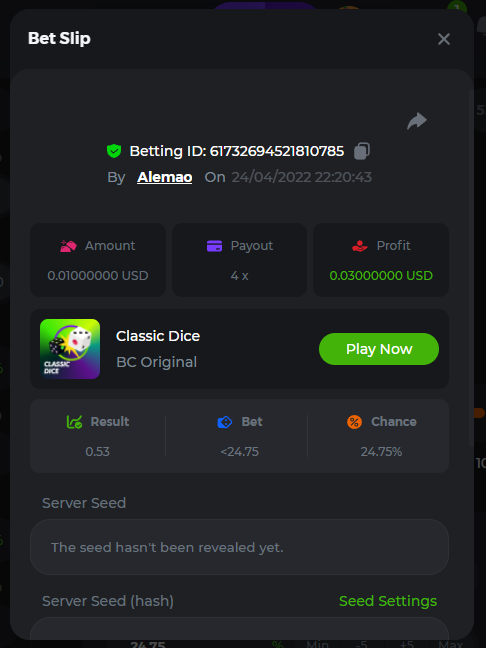Click the Server Seed field
The image size is (486, 648).
[239, 547]
